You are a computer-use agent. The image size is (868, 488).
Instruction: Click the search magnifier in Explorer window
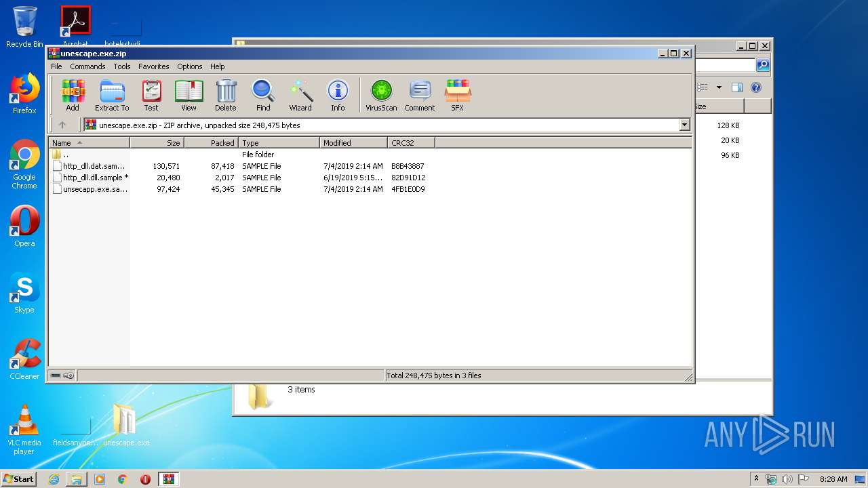point(763,65)
